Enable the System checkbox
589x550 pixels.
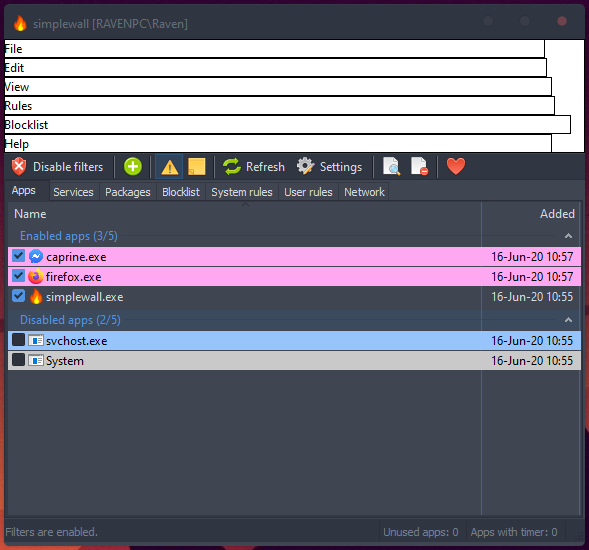click(x=18, y=360)
